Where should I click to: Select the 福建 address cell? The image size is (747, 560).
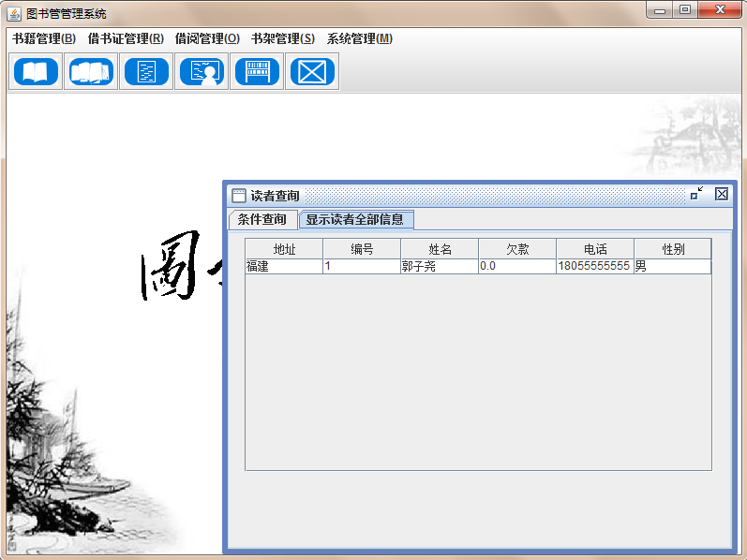click(284, 266)
